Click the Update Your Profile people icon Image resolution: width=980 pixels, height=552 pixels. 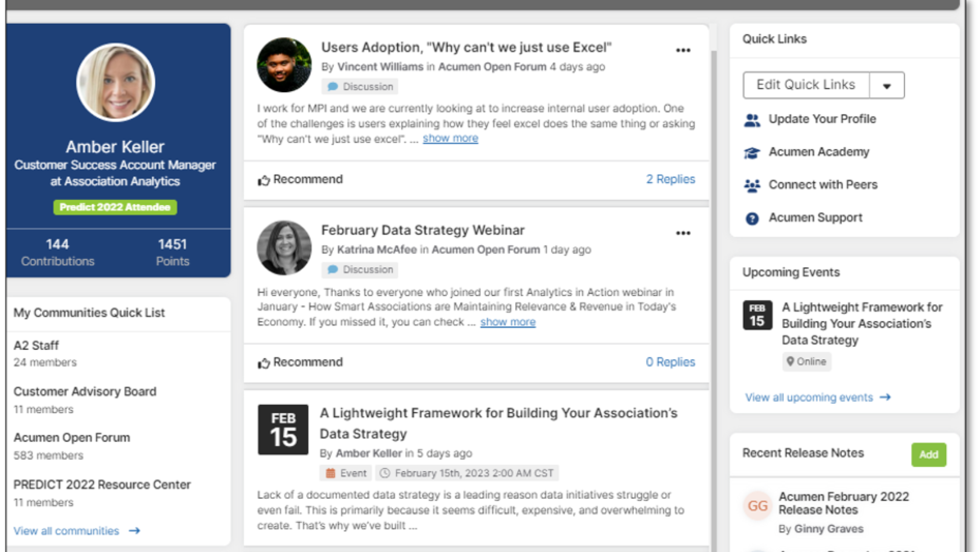pyautogui.click(x=752, y=120)
